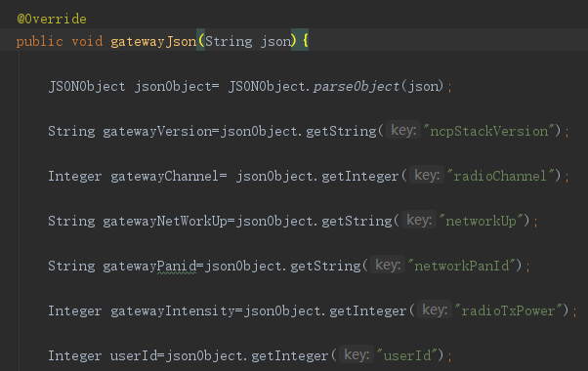Click the gatewayChannel variable name

coord(165,176)
